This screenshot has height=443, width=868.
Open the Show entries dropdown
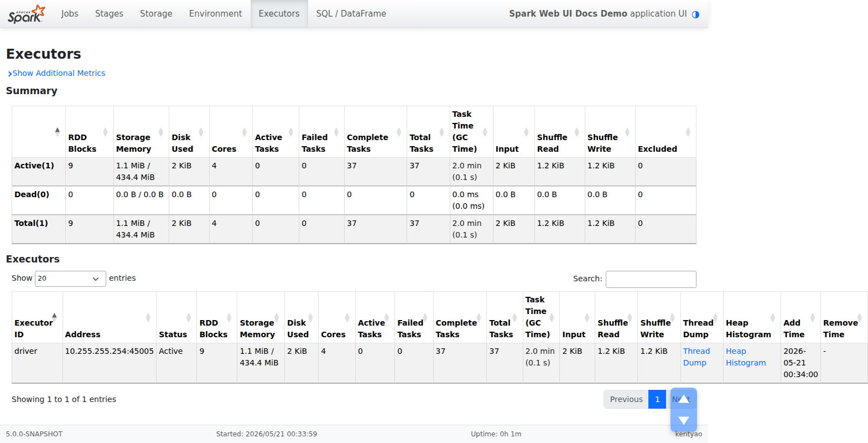pos(70,279)
